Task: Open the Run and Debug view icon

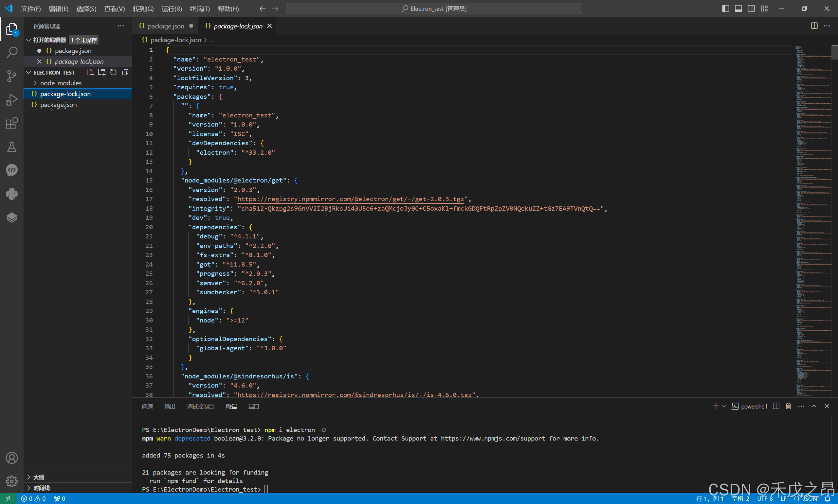Action: point(11,100)
